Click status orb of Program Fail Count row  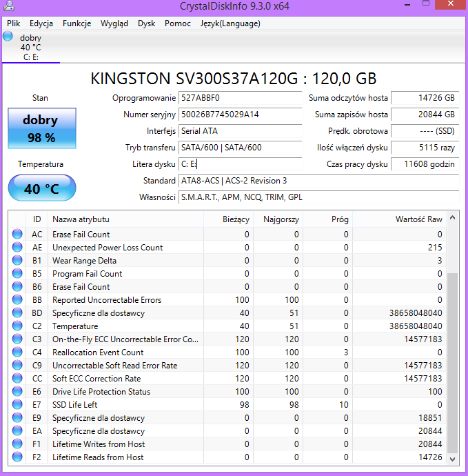click(17, 273)
